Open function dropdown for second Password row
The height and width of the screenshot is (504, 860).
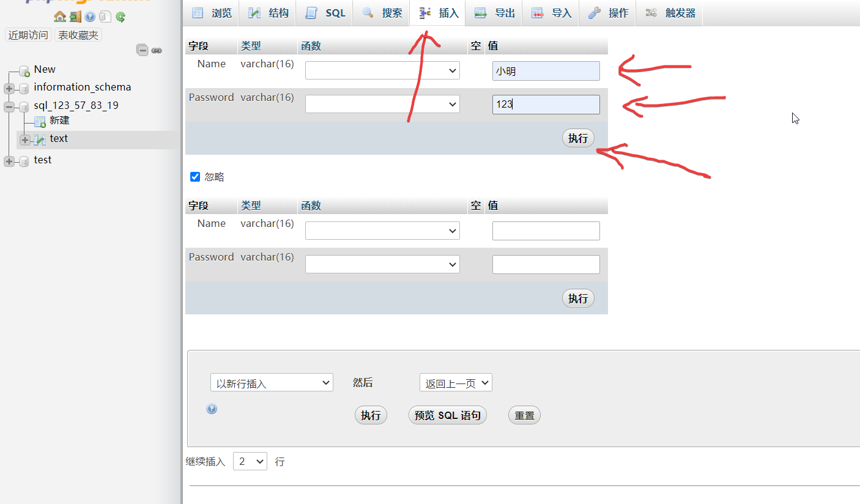[x=382, y=264]
